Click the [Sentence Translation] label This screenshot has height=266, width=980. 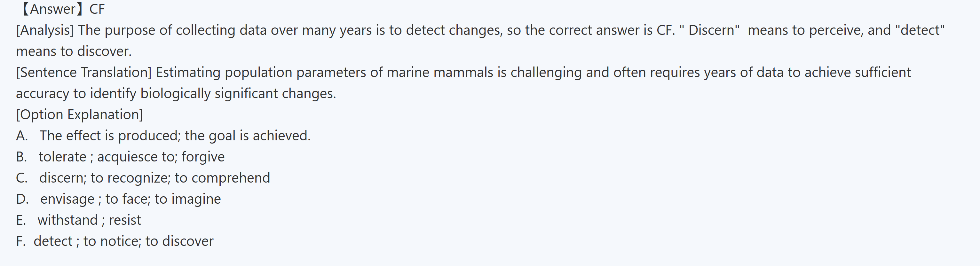pos(84,72)
